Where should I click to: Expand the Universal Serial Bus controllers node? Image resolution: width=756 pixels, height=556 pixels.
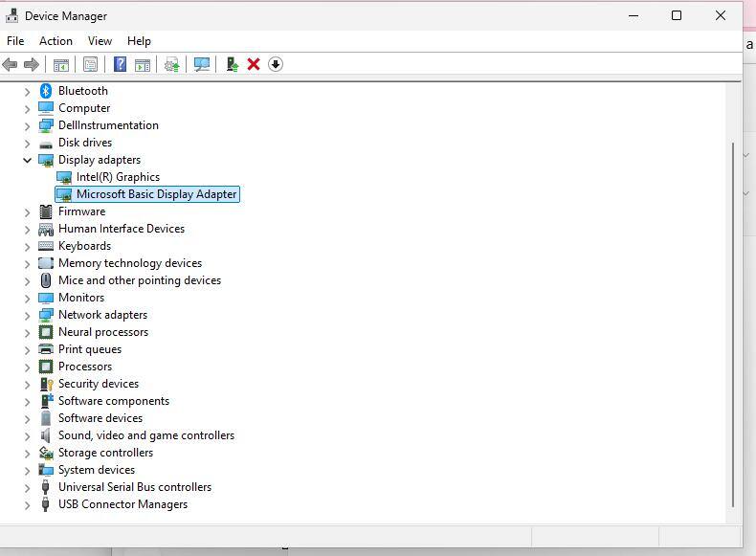pos(28,487)
